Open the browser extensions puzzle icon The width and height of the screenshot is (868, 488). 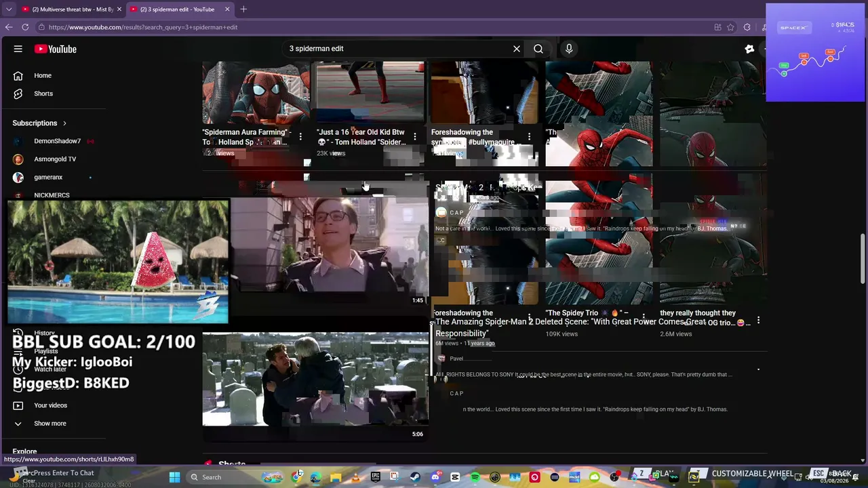point(747,27)
